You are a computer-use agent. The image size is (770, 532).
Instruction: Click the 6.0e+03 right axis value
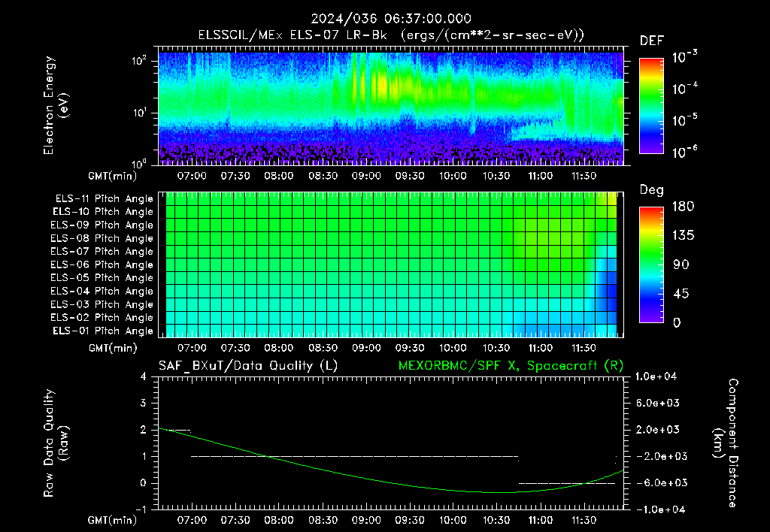pyautogui.click(x=657, y=403)
